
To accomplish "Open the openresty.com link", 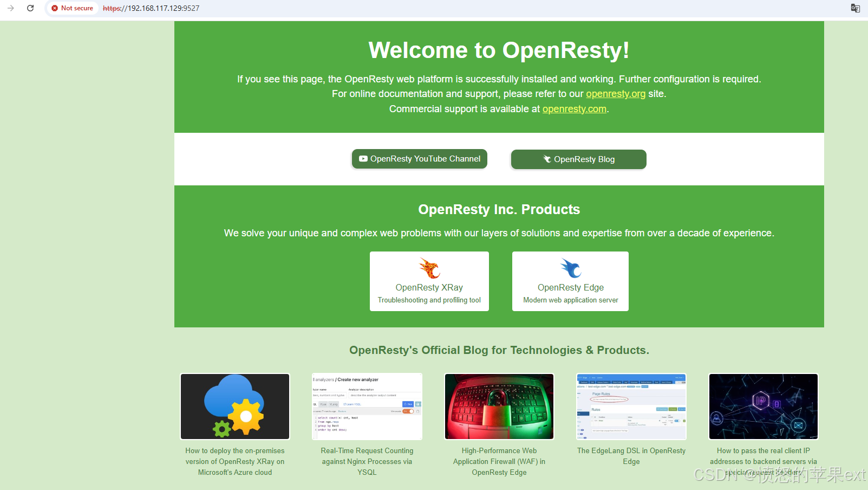I will (575, 109).
